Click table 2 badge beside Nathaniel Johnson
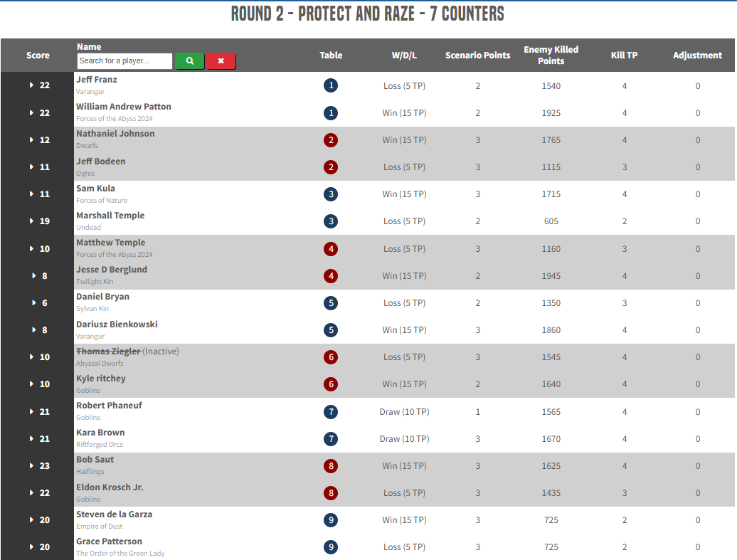Viewport: 737px width, 560px height. click(331, 140)
